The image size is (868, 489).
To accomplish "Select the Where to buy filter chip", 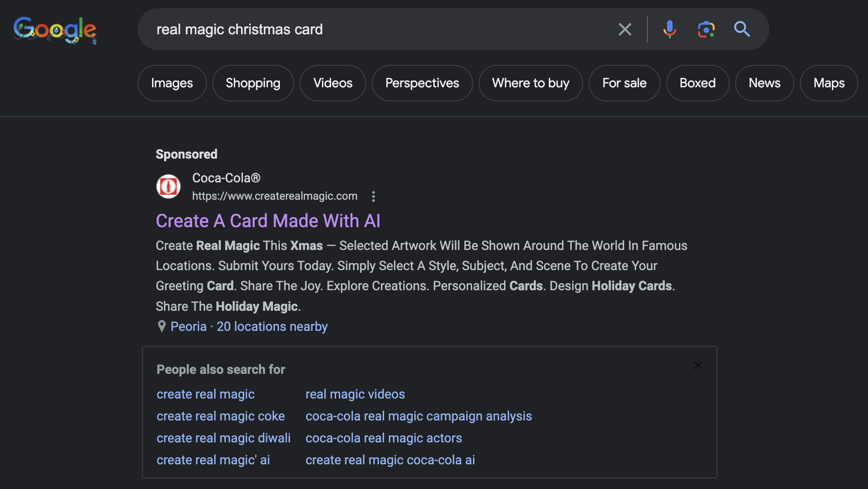I will coord(530,83).
